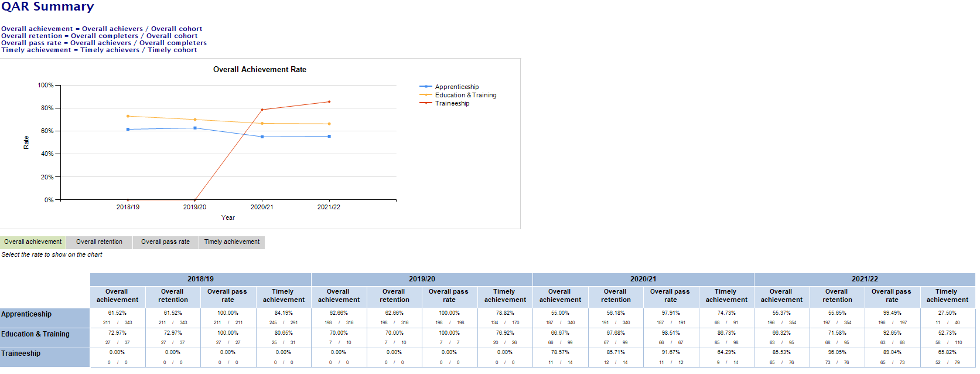Select the 2018/19 year column header

pyautogui.click(x=200, y=279)
